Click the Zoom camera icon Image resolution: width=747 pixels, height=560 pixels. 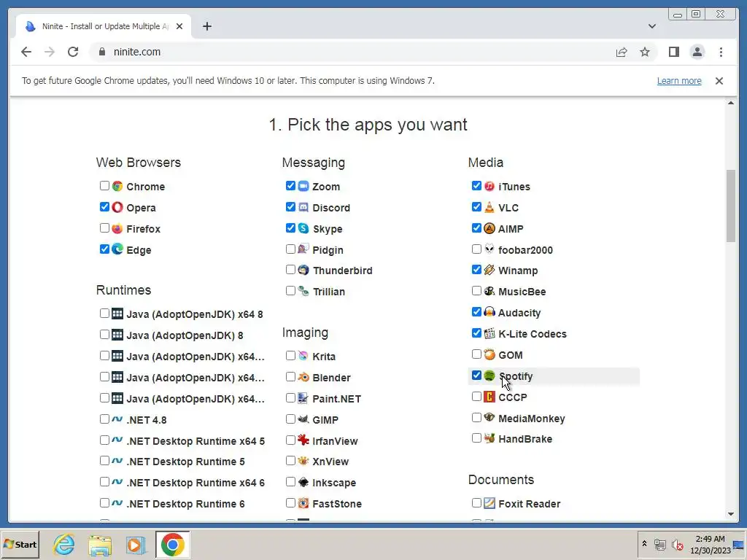[x=303, y=186]
